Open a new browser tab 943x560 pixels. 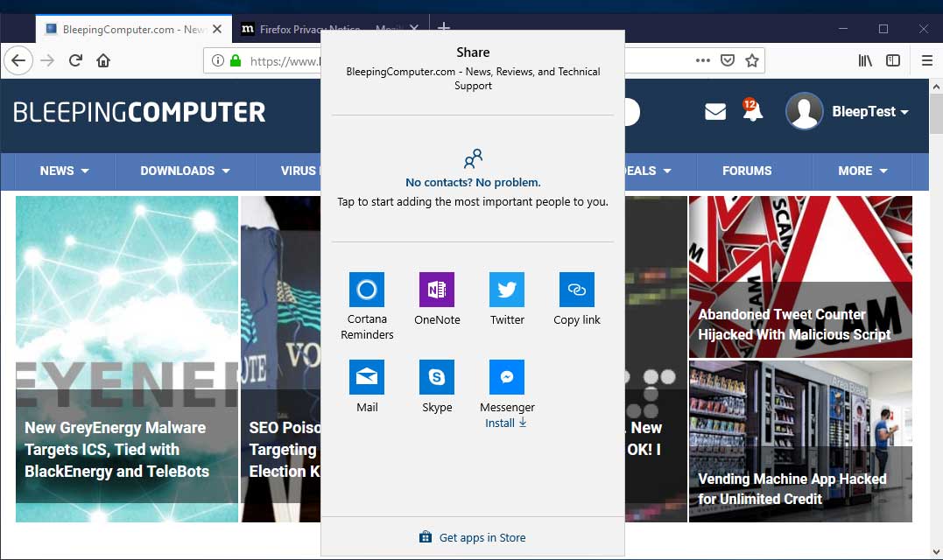[x=444, y=28]
